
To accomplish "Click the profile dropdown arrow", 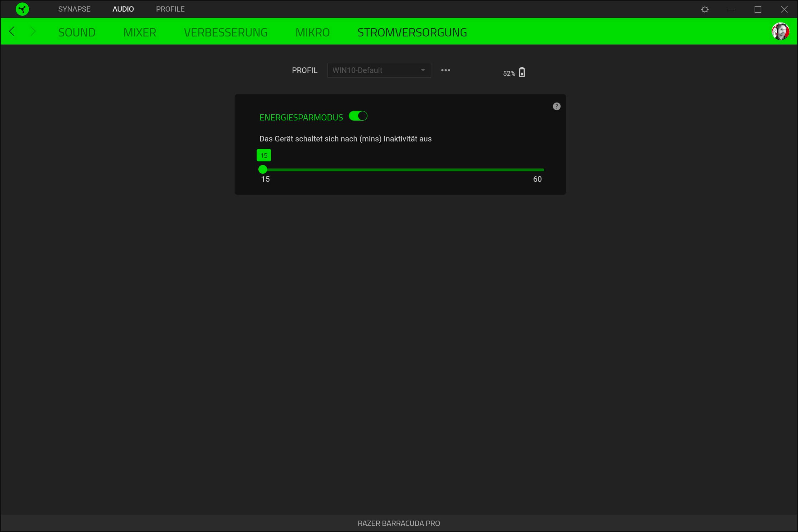I will (x=423, y=70).
